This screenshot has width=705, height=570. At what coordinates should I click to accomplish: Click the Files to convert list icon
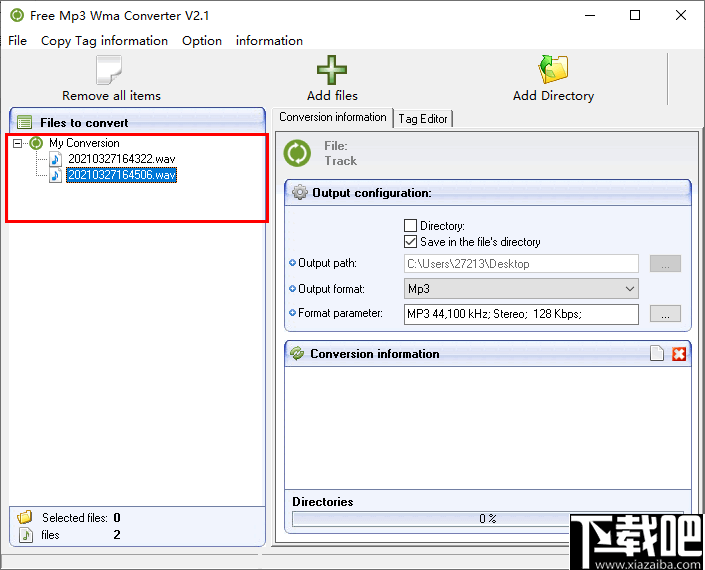coord(24,122)
